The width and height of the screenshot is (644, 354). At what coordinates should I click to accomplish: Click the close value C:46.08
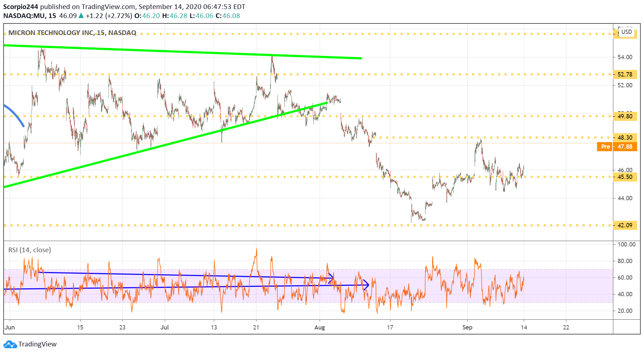click(x=228, y=16)
